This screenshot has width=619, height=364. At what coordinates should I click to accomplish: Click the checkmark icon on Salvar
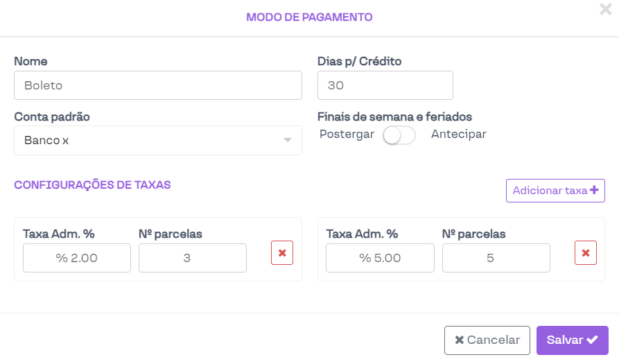[x=592, y=340]
